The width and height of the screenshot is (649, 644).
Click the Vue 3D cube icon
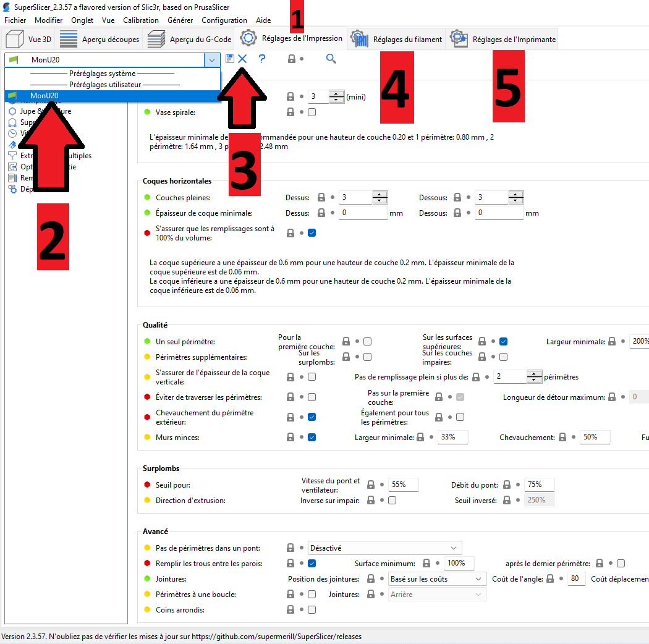(15, 40)
